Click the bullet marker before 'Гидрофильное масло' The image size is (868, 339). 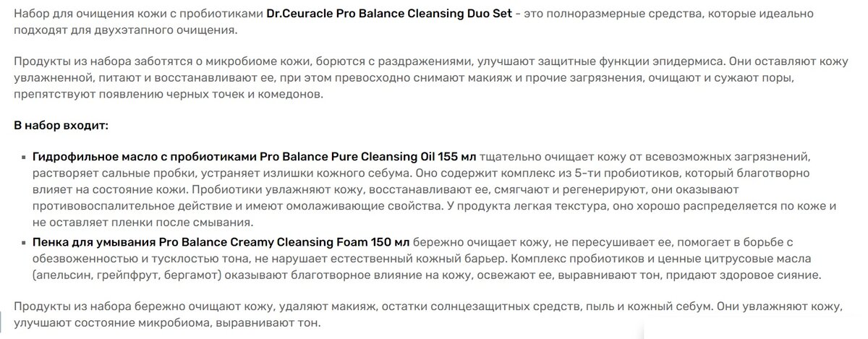coord(23,157)
